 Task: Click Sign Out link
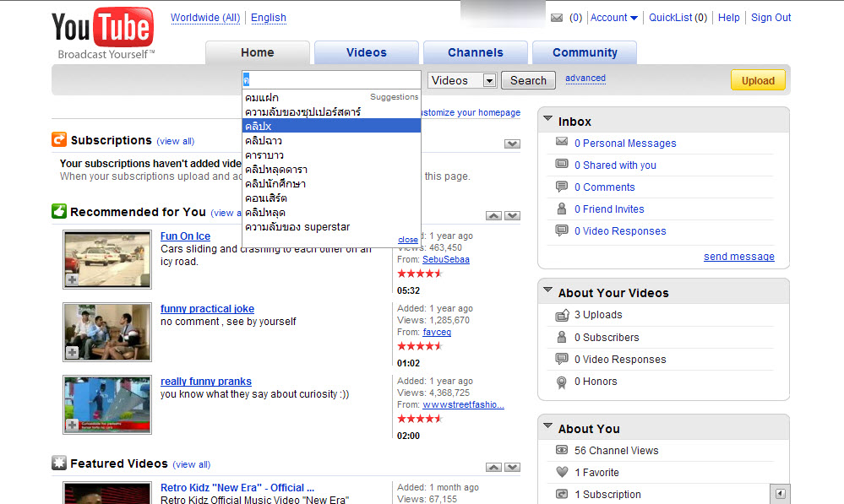tap(770, 18)
